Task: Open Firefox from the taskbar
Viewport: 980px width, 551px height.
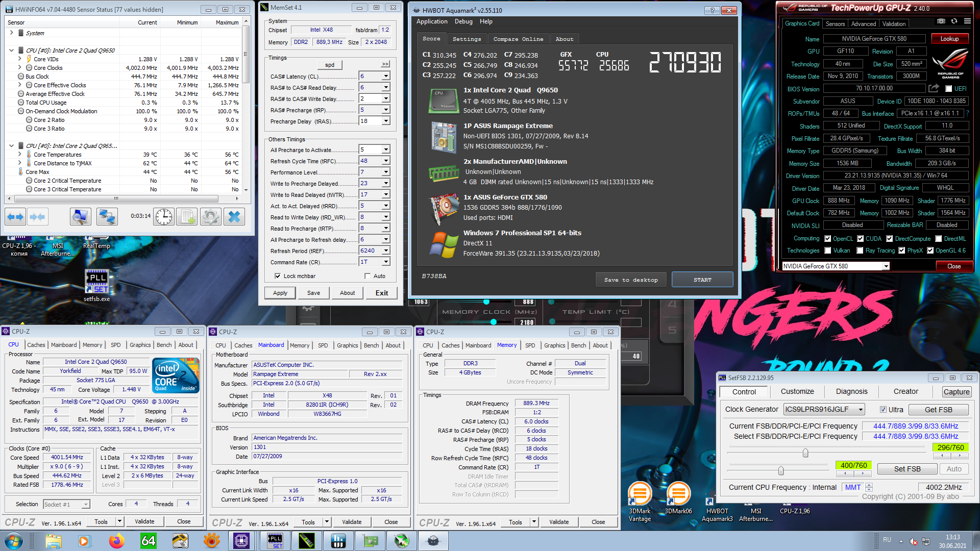Action: tap(117, 541)
